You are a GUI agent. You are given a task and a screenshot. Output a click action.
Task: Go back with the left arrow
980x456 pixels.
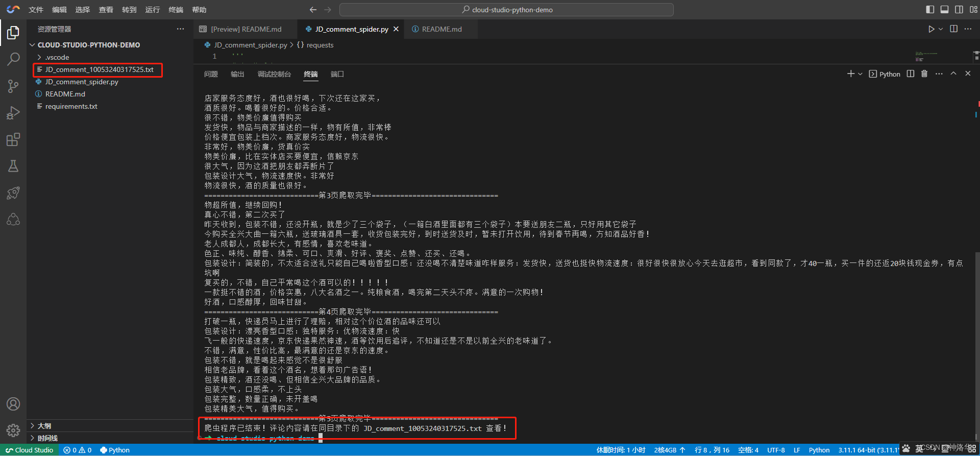coord(313,10)
